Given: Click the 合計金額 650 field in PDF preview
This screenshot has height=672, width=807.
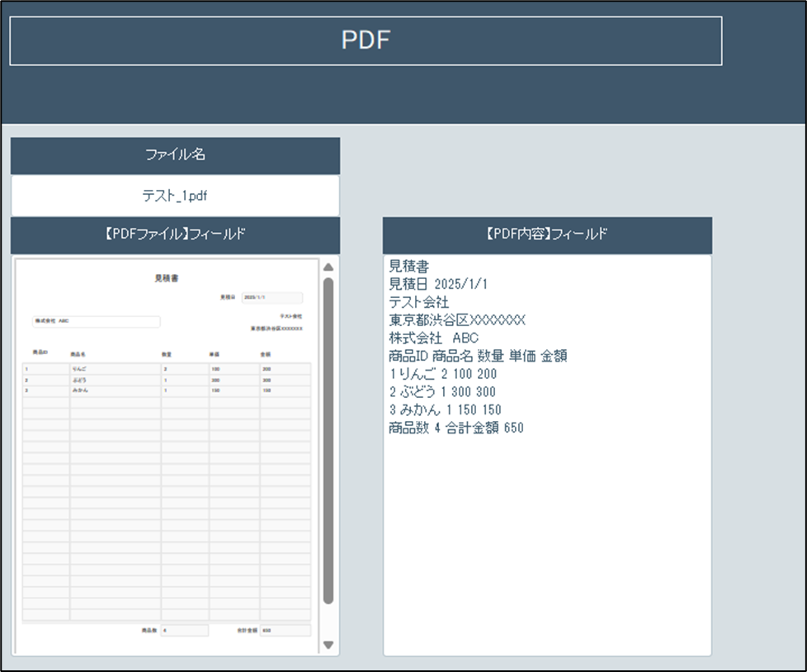Looking at the screenshot, I should (x=285, y=630).
